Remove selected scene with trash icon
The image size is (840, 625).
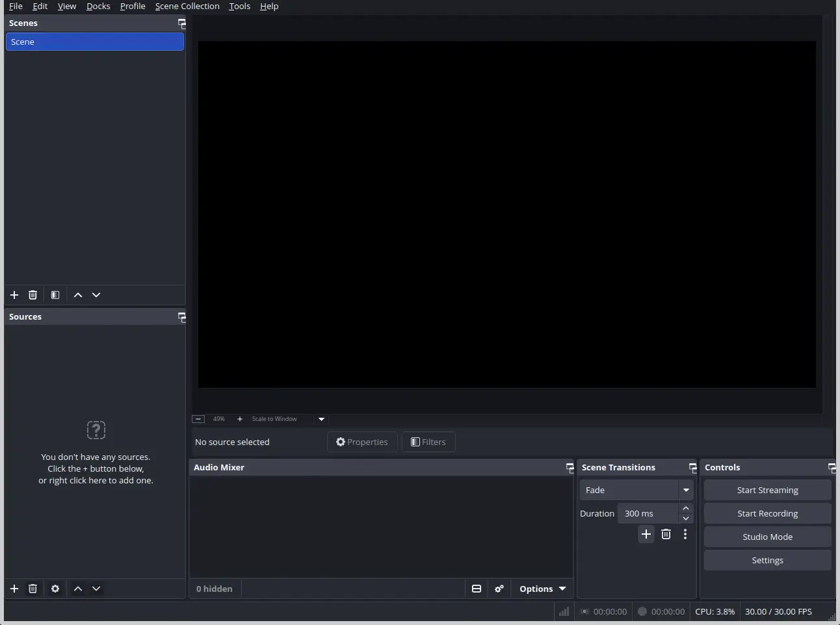point(33,295)
